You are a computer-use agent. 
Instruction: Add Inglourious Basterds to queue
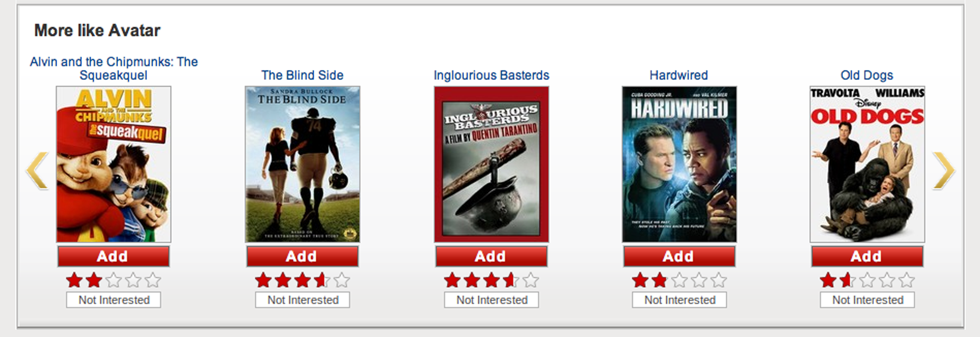click(491, 257)
